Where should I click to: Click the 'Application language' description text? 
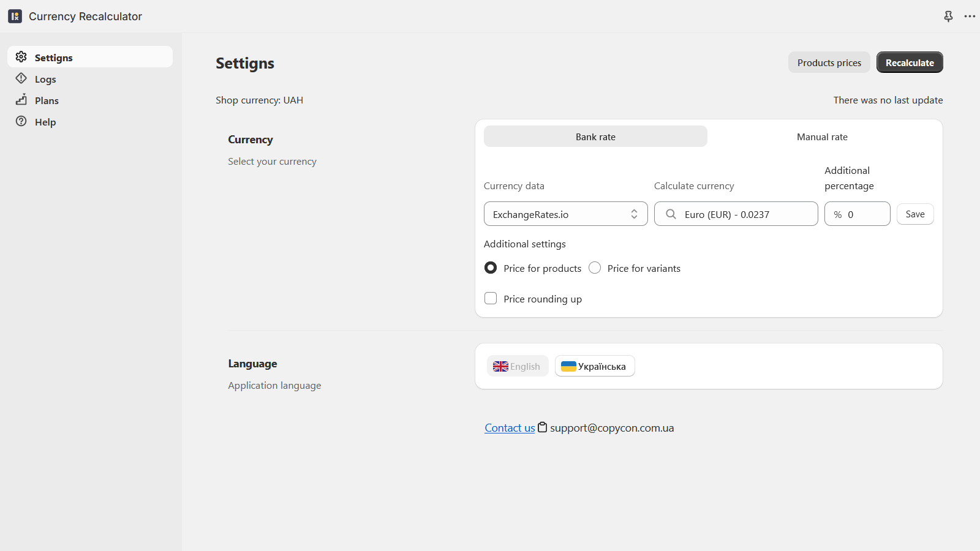[274, 385]
